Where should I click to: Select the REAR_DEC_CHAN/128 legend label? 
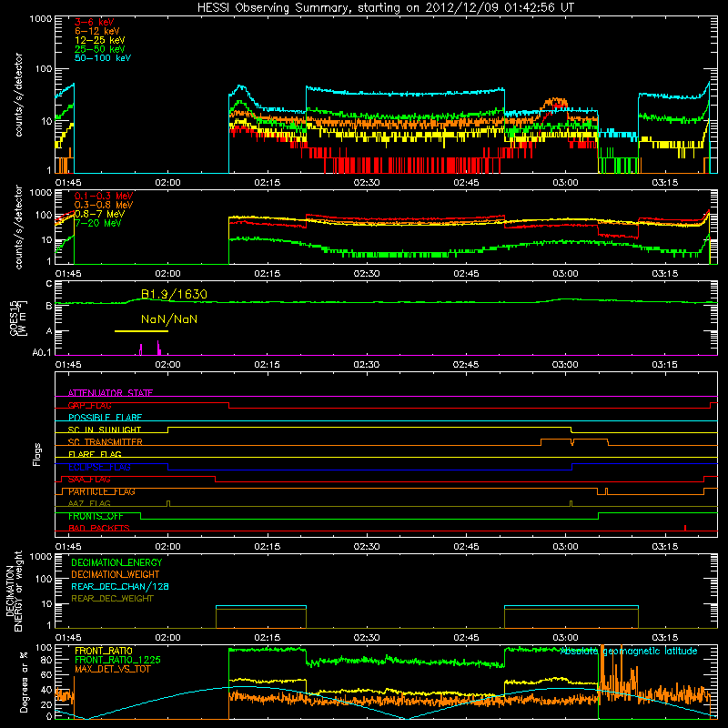coord(120,586)
